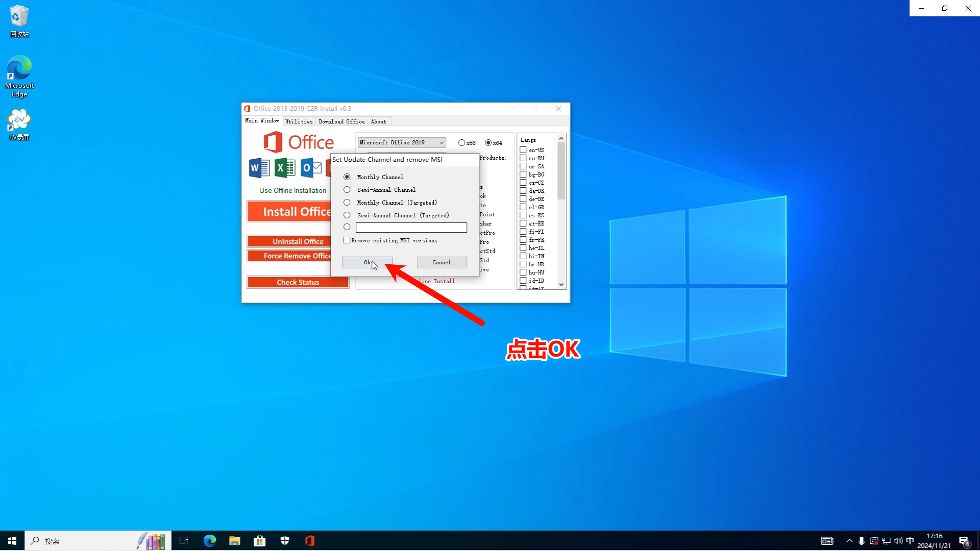Open the taskbar clock and date
Screen dimensions: 980x551
click(934, 541)
